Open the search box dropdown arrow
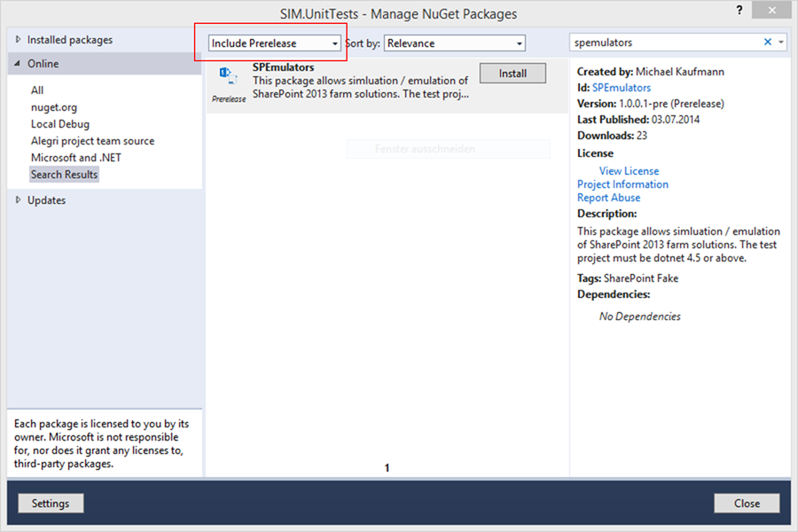The image size is (798, 532). pyautogui.click(x=781, y=42)
